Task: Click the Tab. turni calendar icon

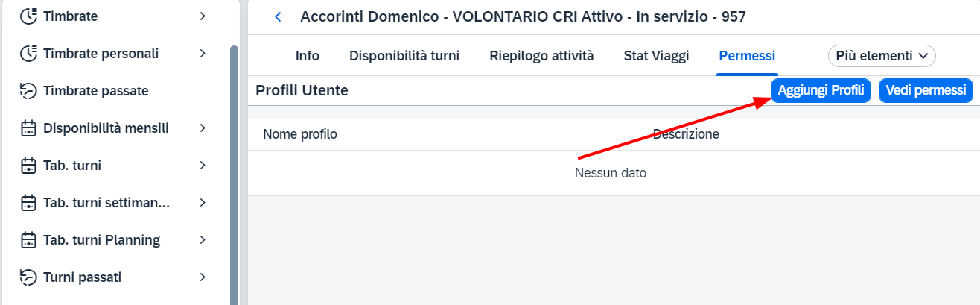Action: 28,166
